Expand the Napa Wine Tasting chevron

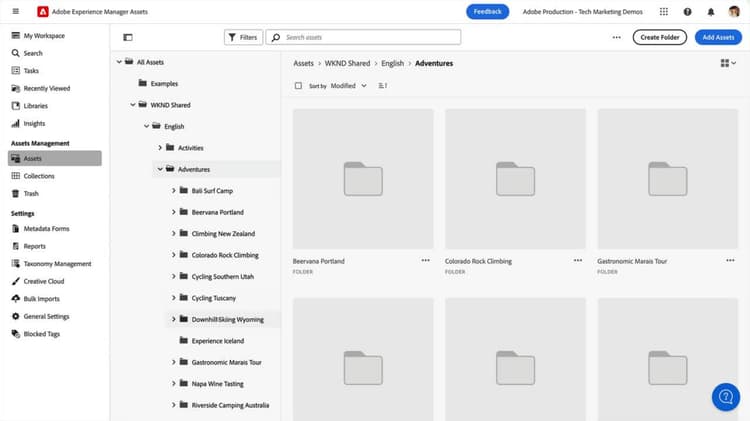[174, 384]
